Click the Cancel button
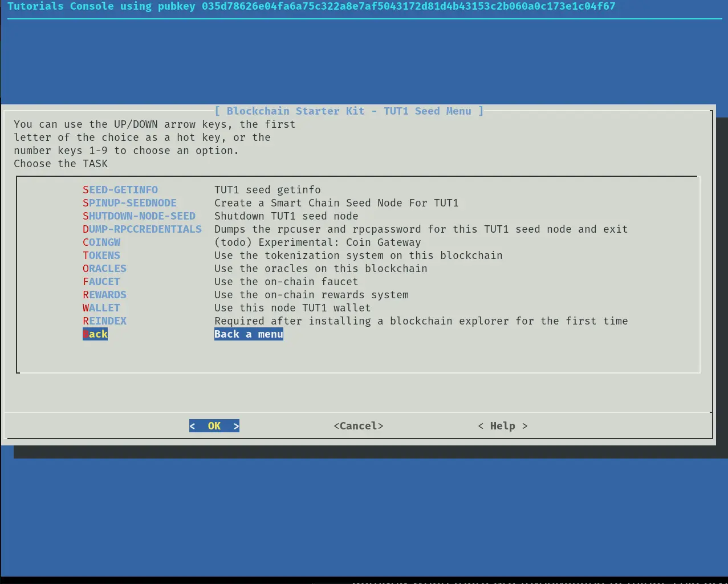The image size is (728, 584). coord(358,426)
